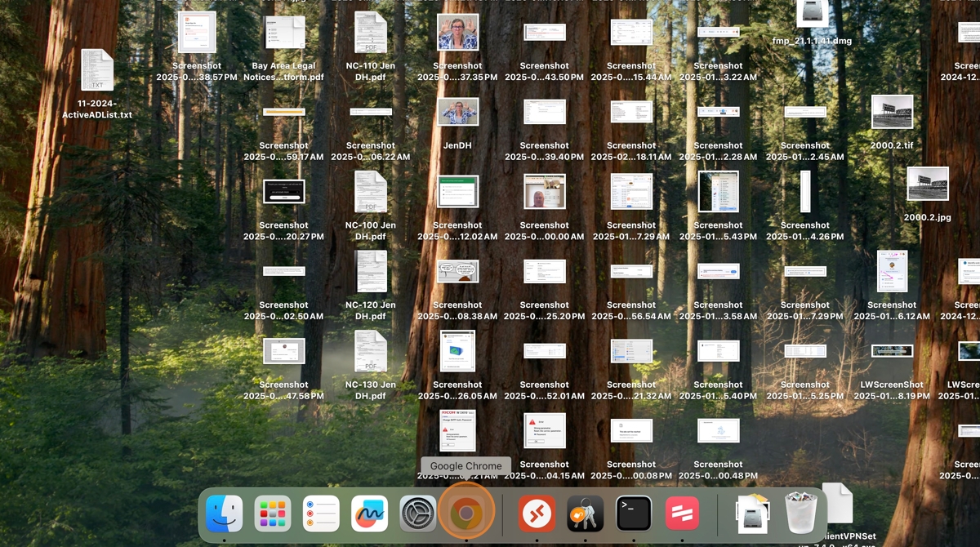This screenshot has width=980, height=547.
Task: Select the Screenshot ending 4.26 PM thumbnail
Action: (x=805, y=192)
